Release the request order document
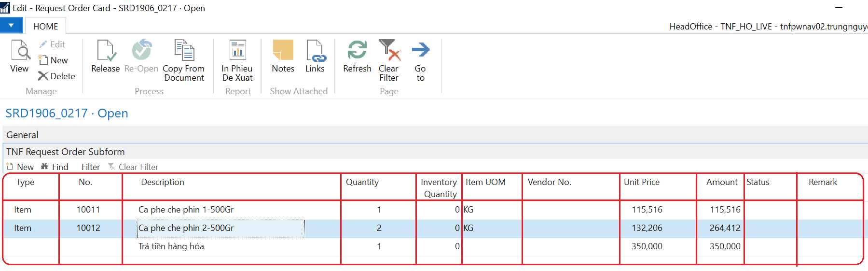868x271 pixels. (106, 56)
